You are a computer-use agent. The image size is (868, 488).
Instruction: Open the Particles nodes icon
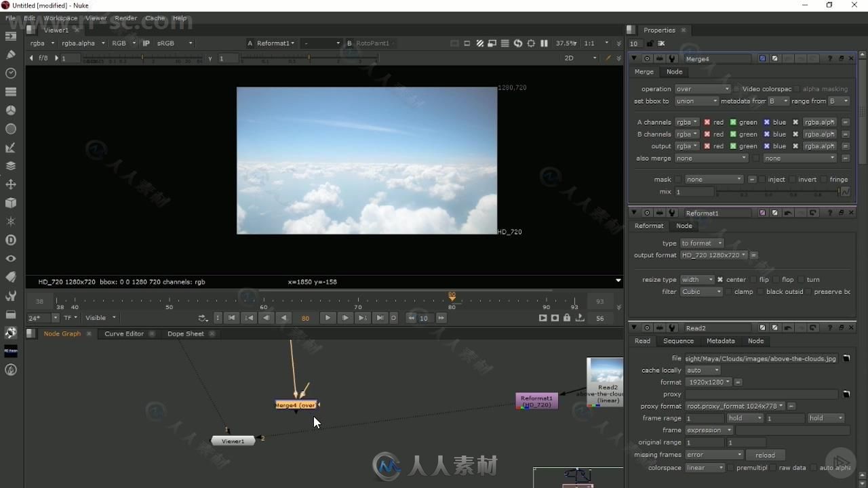pos(11,222)
